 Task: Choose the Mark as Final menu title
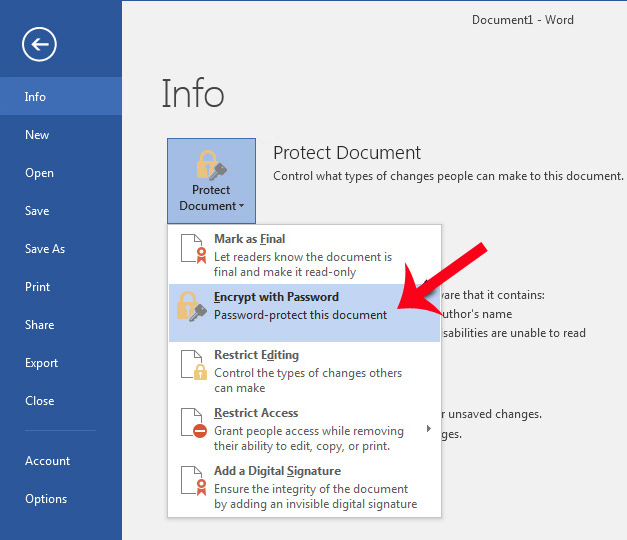click(x=250, y=239)
